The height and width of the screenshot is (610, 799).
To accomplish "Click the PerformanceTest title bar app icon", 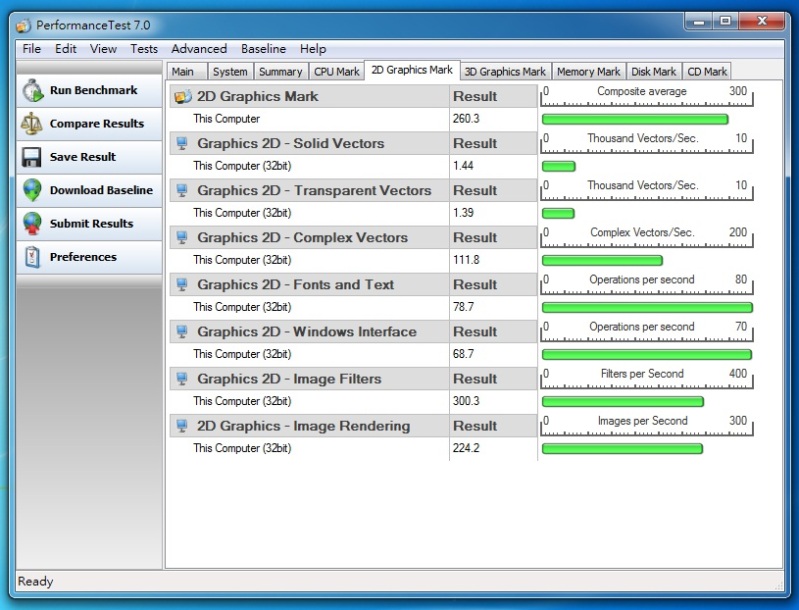I will pyautogui.click(x=23, y=25).
